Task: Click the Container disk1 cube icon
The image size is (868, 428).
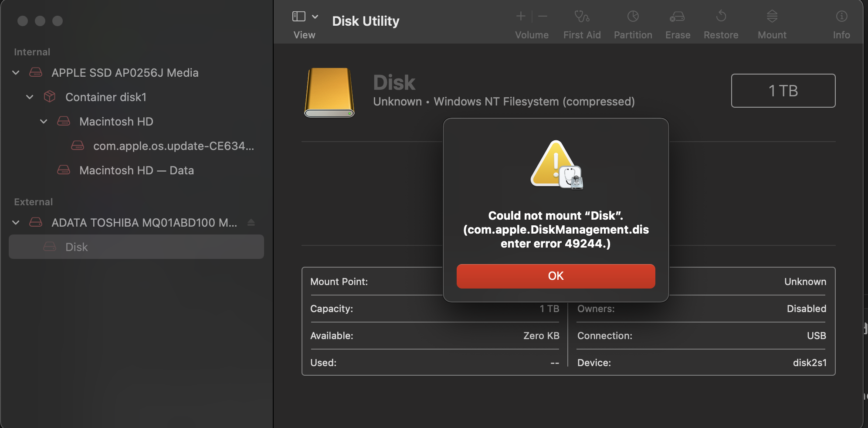Action: [50, 97]
